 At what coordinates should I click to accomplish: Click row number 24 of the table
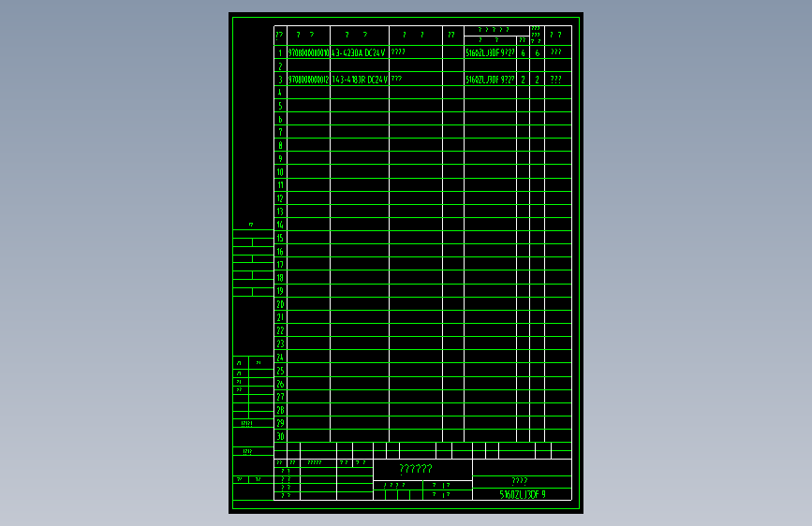point(280,358)
